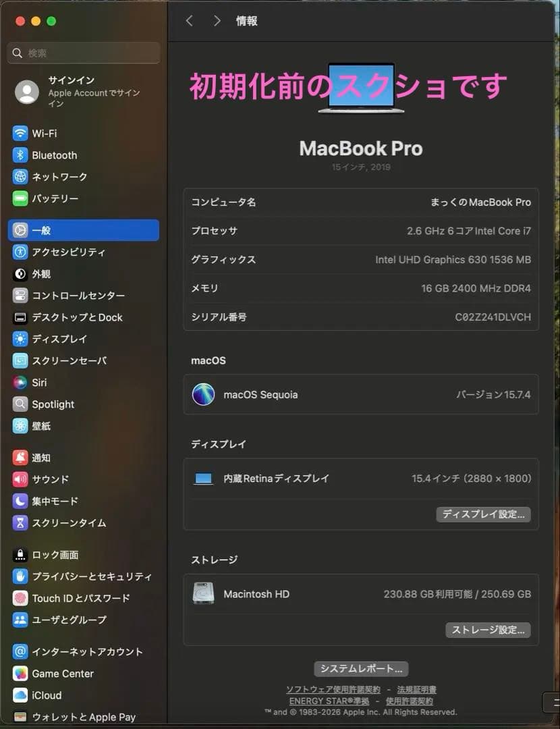The height and width of the screenshot is (729, 560).
Task: Focus the 検索 search field
Action: (84, 53)
